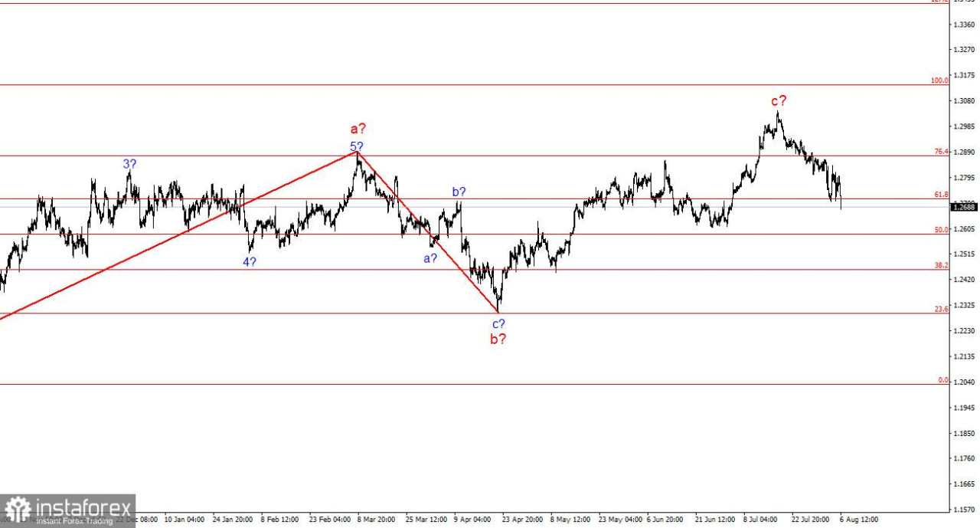Click the 1.1665 price axis value
The height and width of the screenshot is (528, 980).
click(x=964, y=484)
